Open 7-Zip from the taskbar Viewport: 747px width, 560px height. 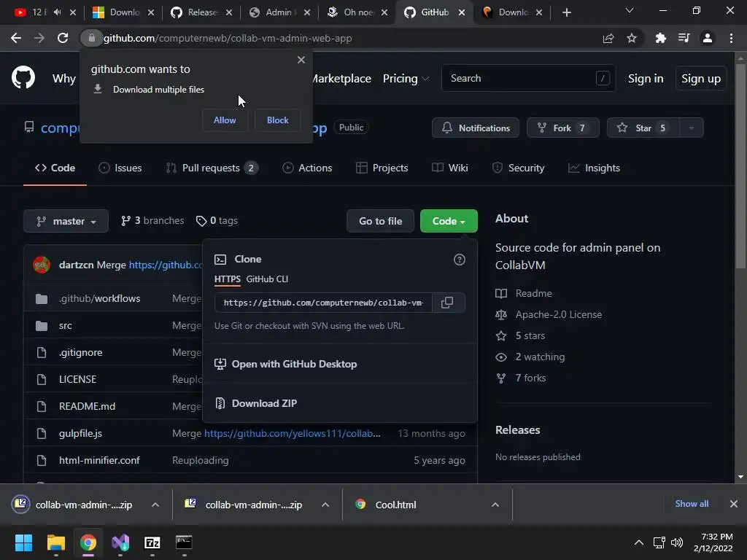152,542
